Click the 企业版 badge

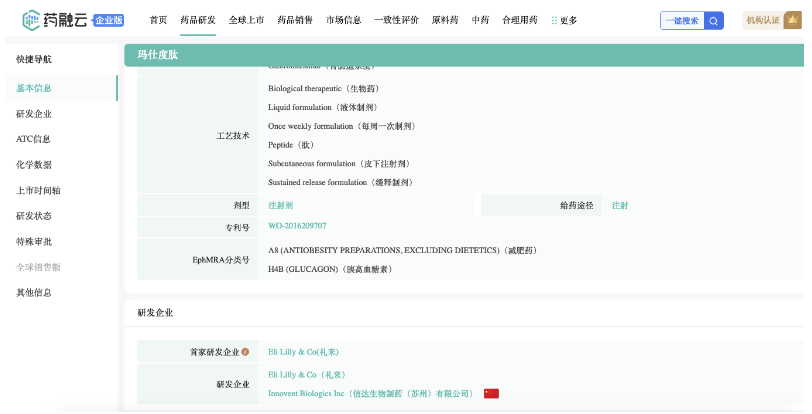click(108, 21)
